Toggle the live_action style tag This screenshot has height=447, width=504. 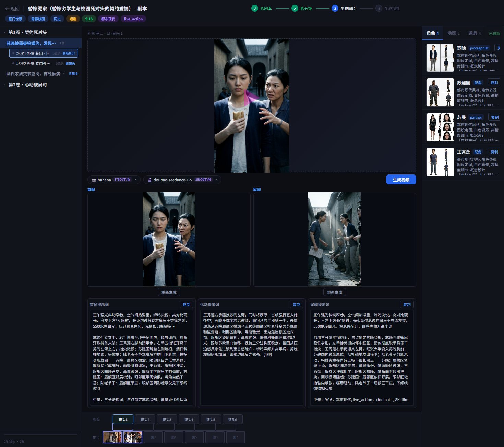click(x=133, y=19)
